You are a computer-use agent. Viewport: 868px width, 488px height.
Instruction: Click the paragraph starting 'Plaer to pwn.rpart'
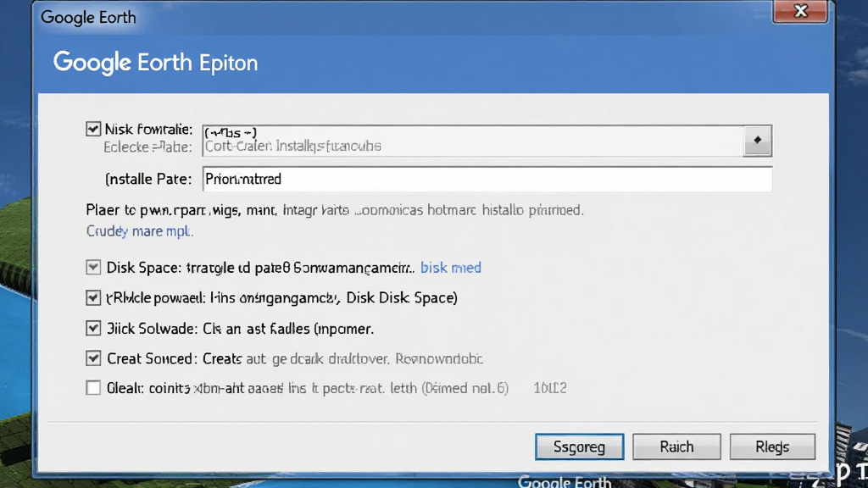tap(334, 210)
